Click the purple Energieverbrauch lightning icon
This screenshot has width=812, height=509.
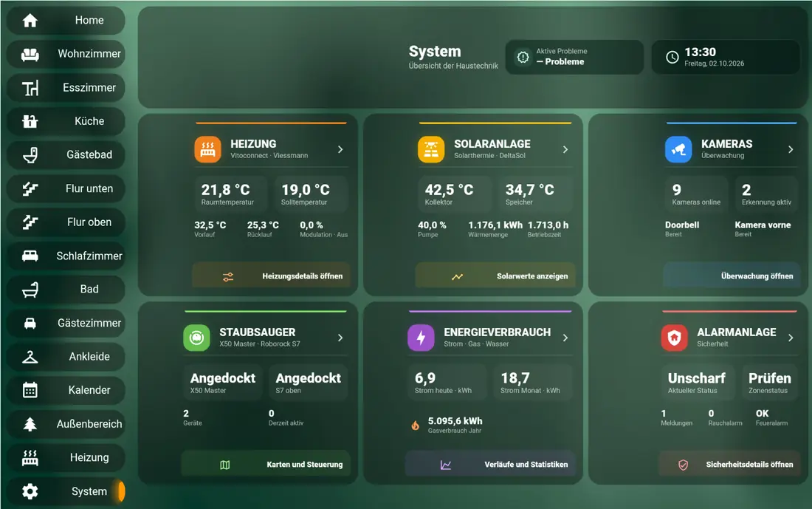(421, 338)
